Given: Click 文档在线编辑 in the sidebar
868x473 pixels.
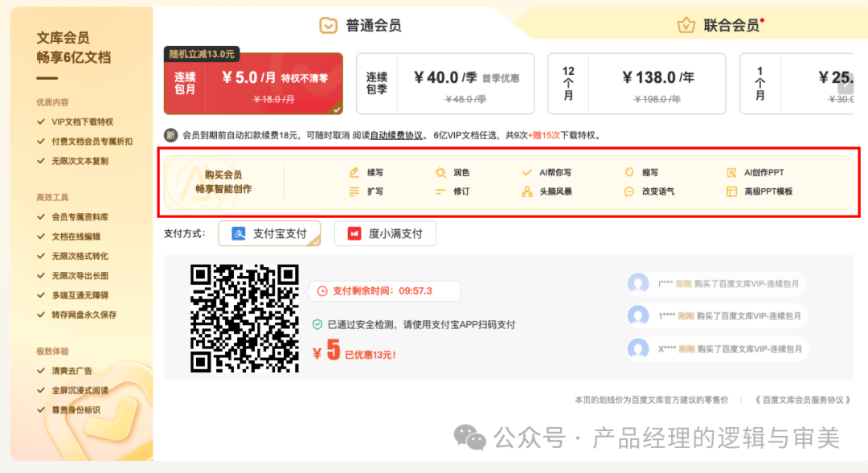Looking at the screenshot, I should [x=76, y=236].
